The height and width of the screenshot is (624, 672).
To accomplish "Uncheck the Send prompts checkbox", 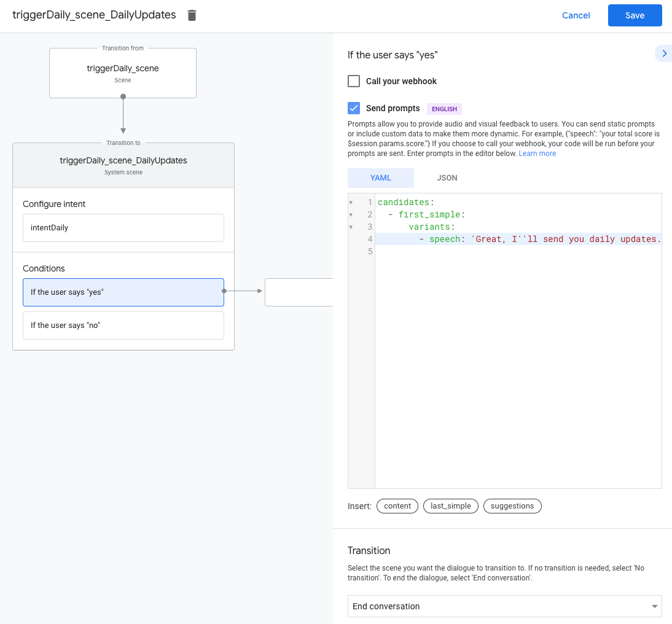I will (x=354, y=108).
